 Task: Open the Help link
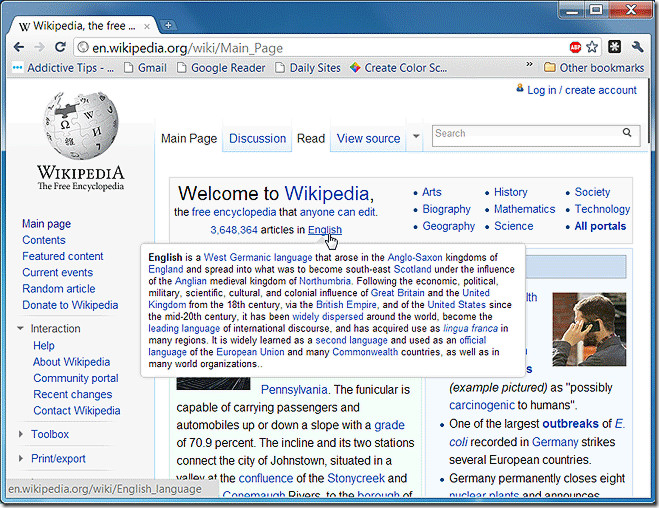pos(44,345)
